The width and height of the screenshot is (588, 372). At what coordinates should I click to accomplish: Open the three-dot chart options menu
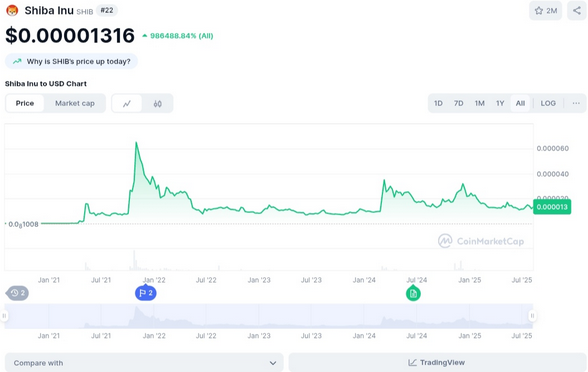[x=576, y=103]
